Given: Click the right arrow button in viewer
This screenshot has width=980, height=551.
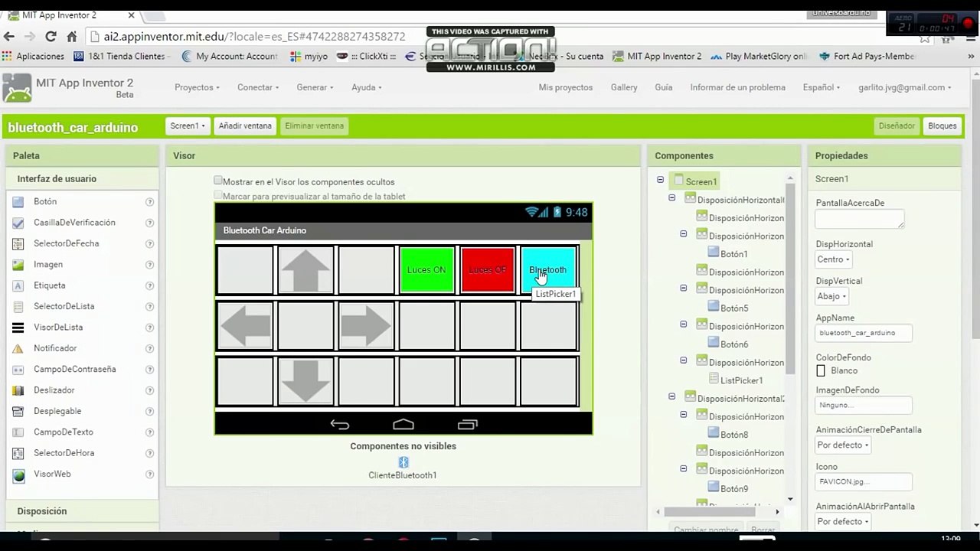Looking at the screenshot, I should pyautogui.click(x=366, y=326).
